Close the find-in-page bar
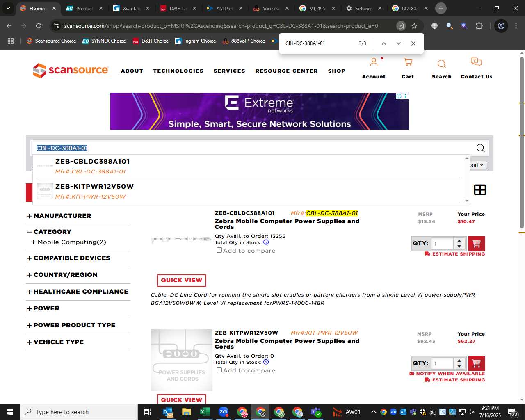Image resolution: width=525 pixels, height=420 pixels. (x=413, y=43)
